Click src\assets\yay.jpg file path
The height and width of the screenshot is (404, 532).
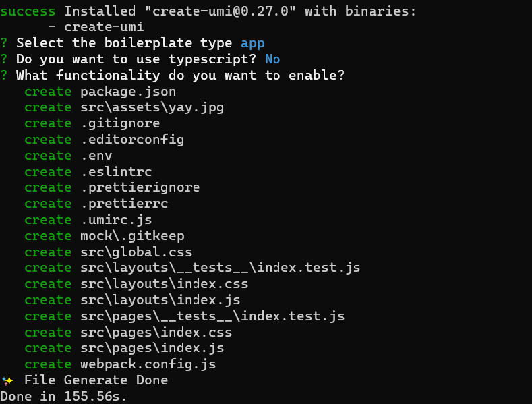coord(152,108)
